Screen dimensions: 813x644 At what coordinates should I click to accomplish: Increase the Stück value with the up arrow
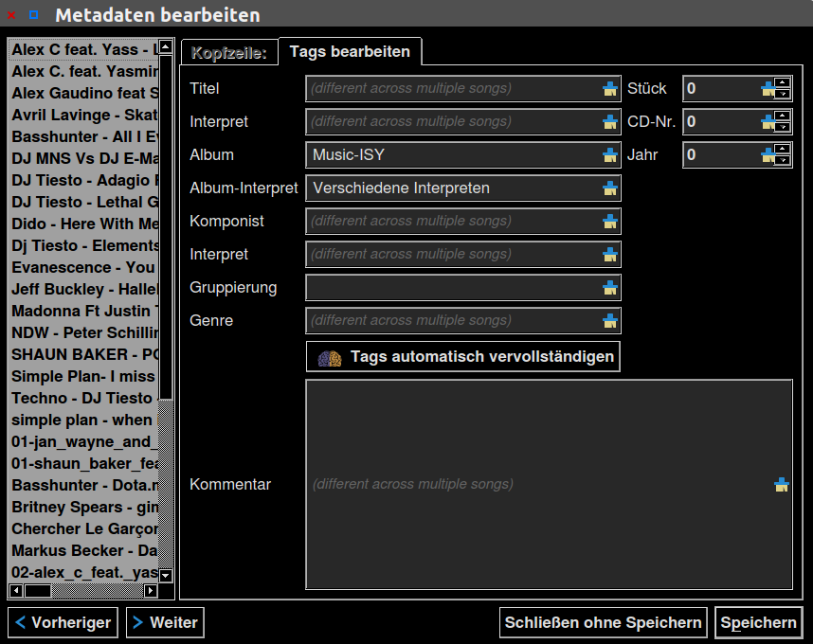pos(782,83)
